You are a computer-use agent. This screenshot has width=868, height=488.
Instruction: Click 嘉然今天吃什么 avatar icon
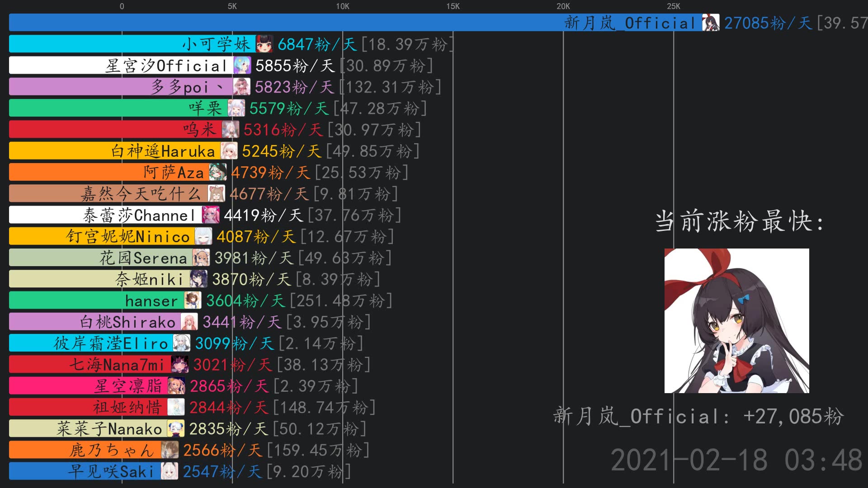pos(216,193)
